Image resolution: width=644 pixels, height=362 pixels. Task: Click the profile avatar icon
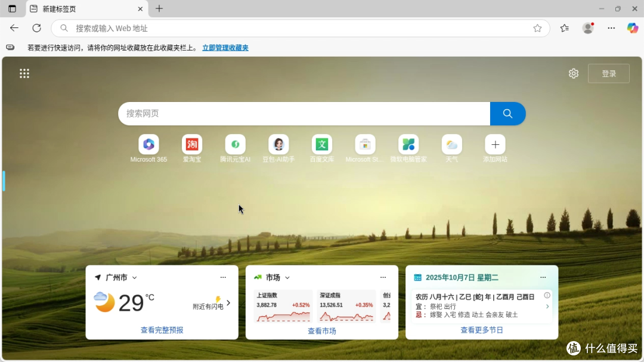587,28
